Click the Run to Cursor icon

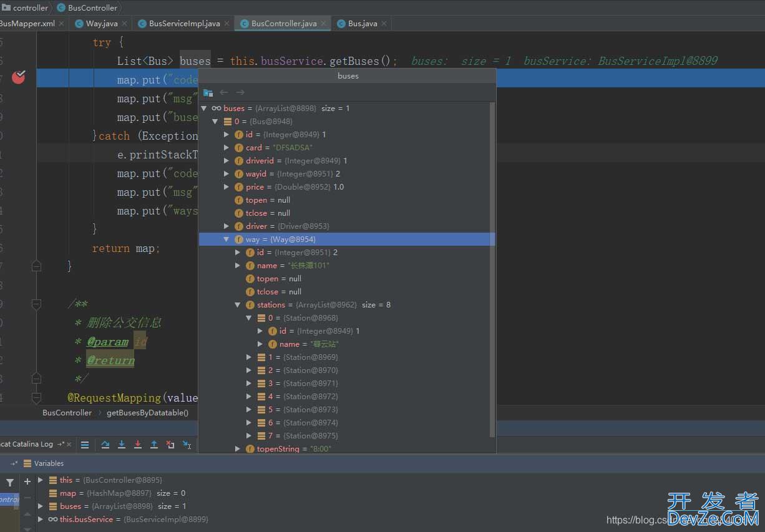tap(187, 445)
